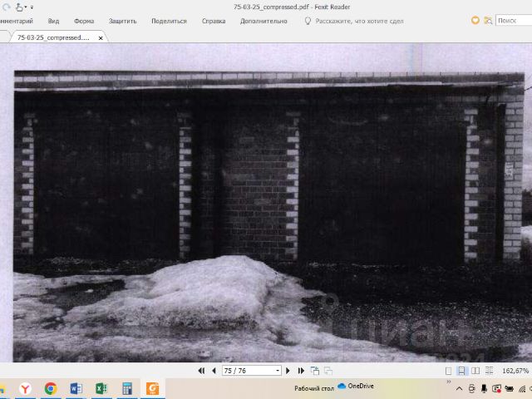This screenshot has height=399, width=532.
Task: Open the Дополнительно ribbon tab
Action: [264, 21]
